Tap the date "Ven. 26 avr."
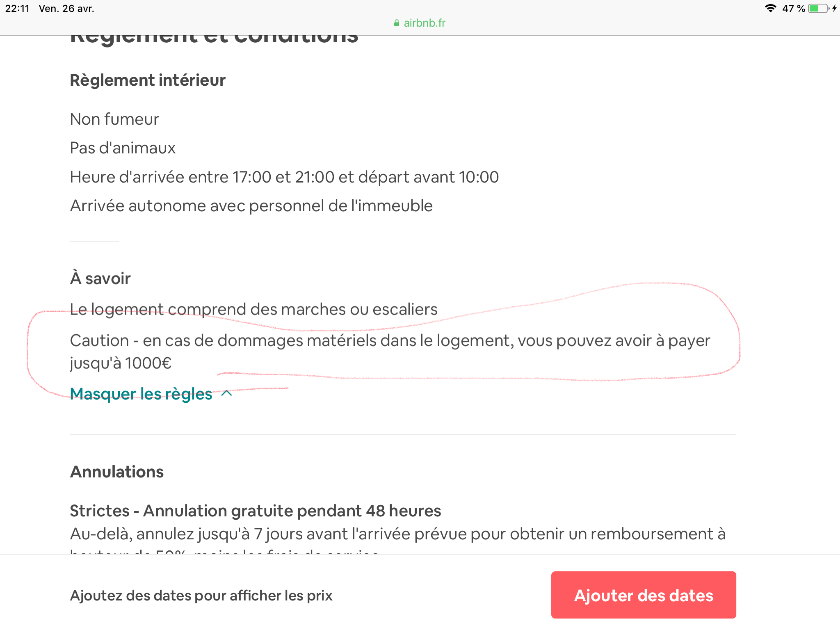 point(66,9)
